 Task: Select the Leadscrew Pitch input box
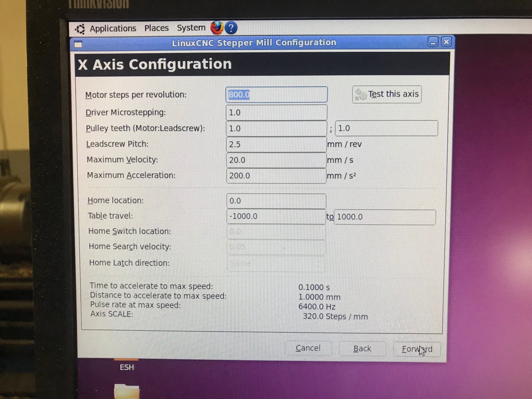276,144
